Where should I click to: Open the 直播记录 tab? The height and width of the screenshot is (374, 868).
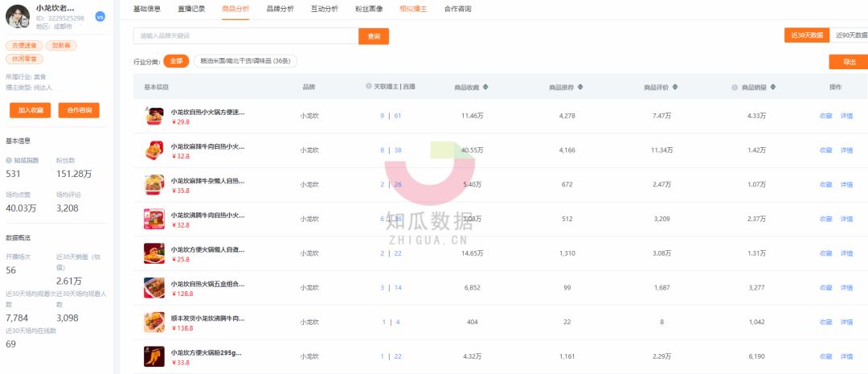(x=191, y=9)
